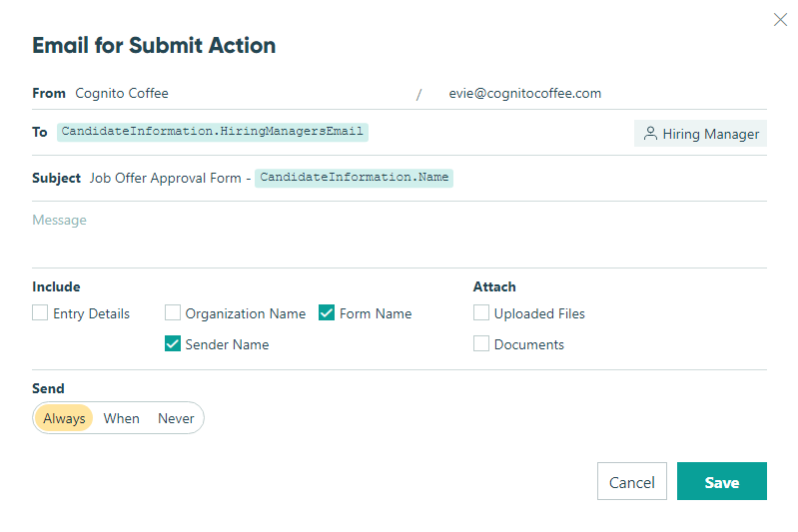Click the Cognito Coffee sender name field

pos(242,94)
